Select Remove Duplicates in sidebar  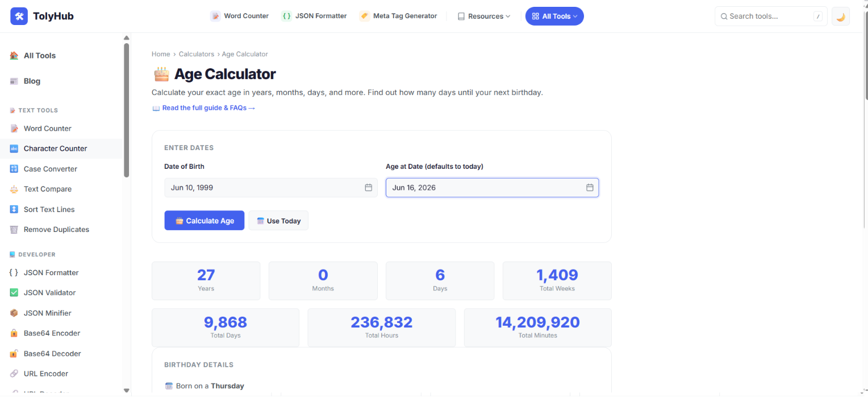(61, 230)
